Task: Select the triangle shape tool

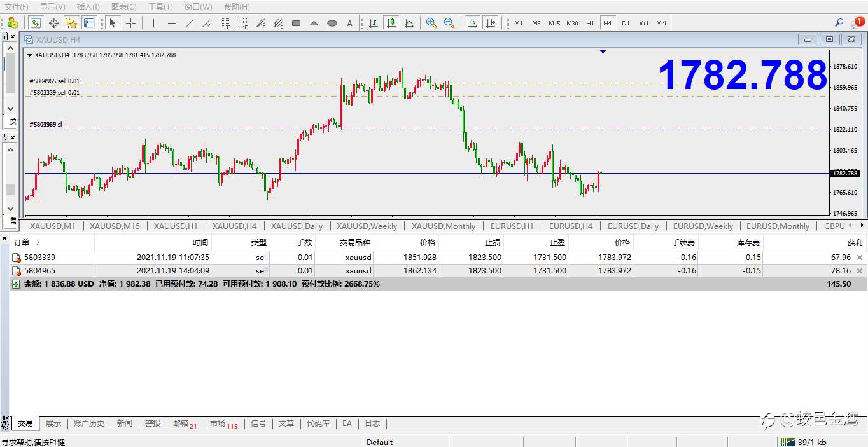Action: 314,23
